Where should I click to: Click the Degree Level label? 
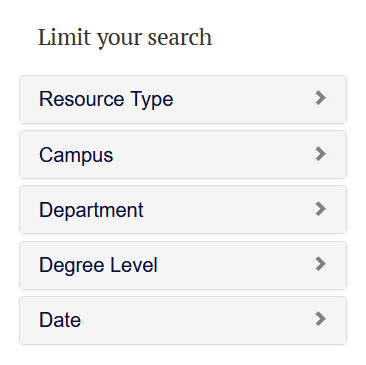pos(98,265)
